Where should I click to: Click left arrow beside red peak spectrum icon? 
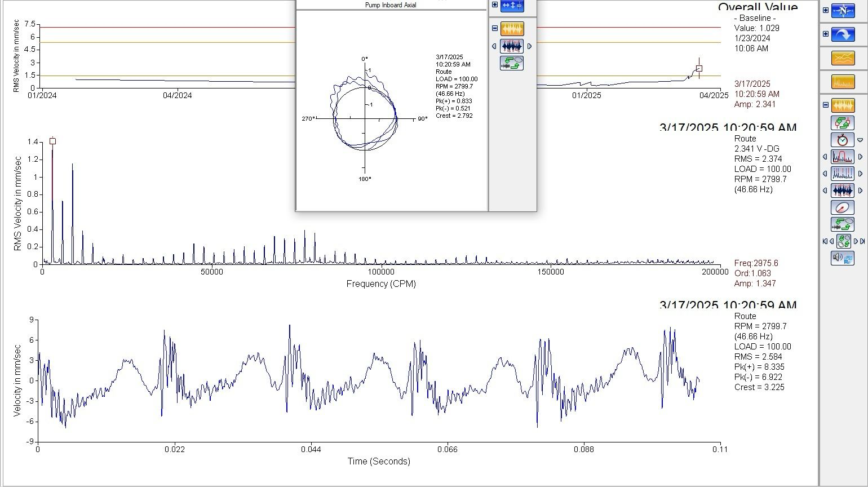(x=825, y=157)
